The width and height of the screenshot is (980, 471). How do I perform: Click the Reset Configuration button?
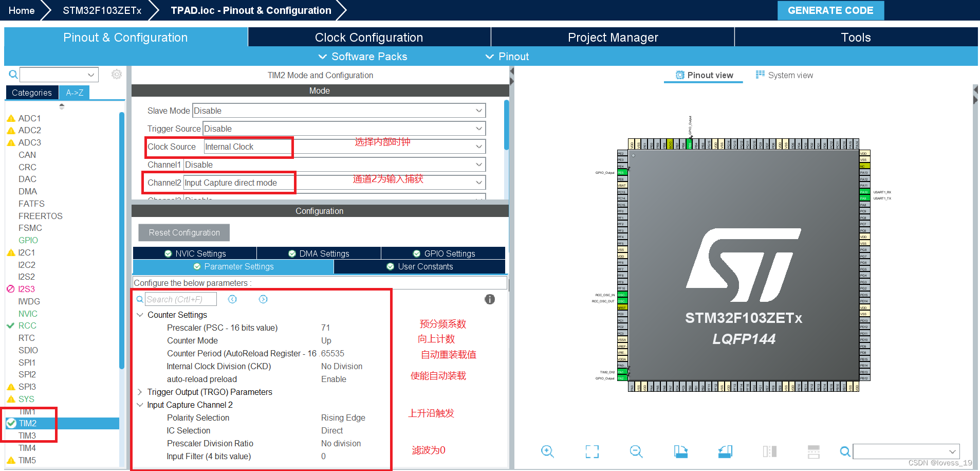click(184, 232)
